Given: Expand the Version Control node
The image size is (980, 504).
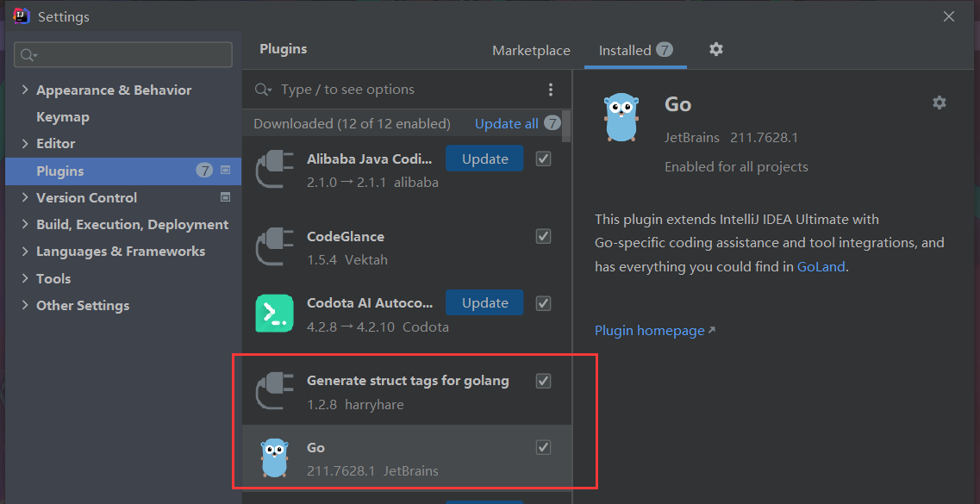Looking at the screenshot, I should [25, 197].
